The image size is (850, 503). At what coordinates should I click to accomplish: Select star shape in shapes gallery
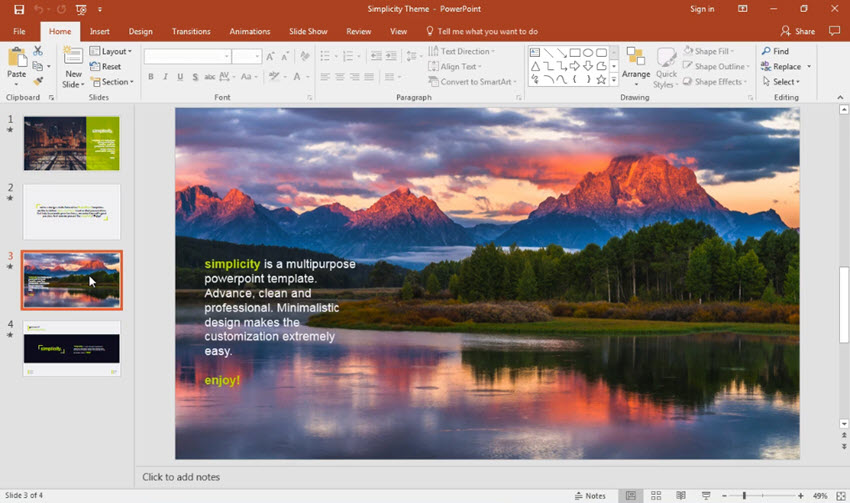[601, 80]
